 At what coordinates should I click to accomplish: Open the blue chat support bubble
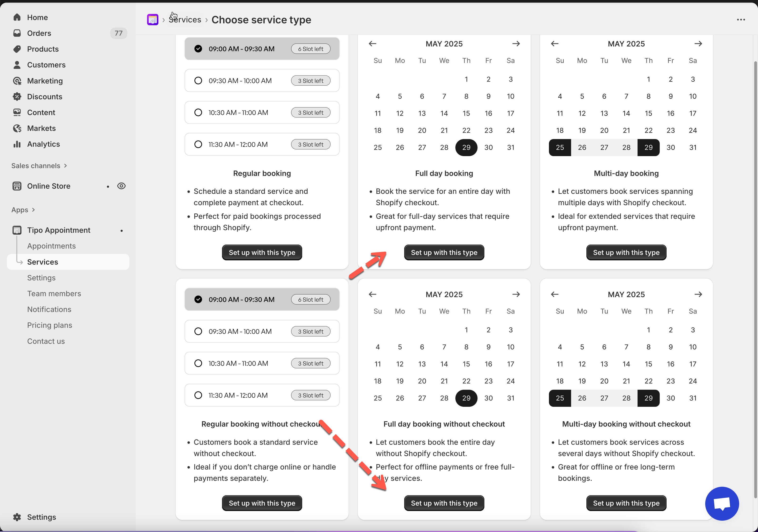point(722,503)
